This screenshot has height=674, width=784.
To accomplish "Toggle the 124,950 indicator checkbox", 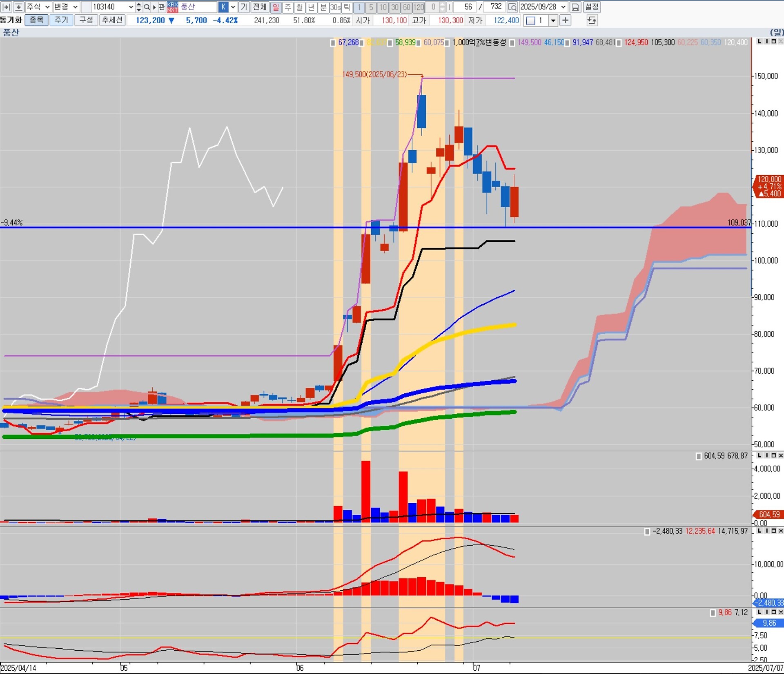I will (x=619, y=43).
